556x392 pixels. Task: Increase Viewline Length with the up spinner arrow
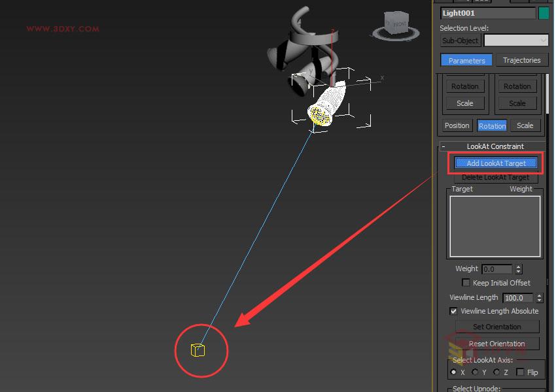(540, 295)
